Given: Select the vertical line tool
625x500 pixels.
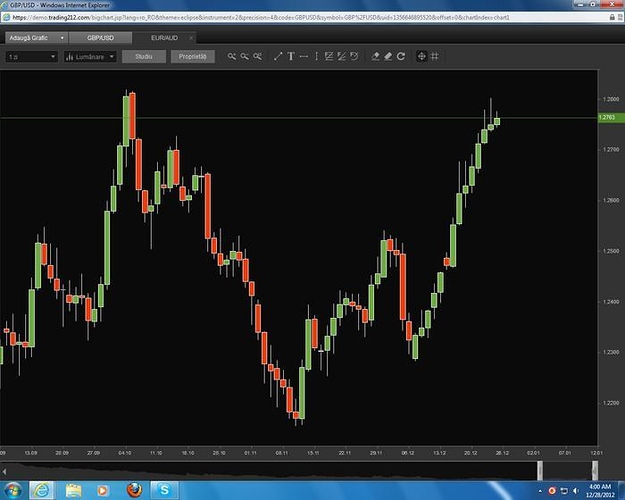Looking at the screenshot, I should 316,56.
